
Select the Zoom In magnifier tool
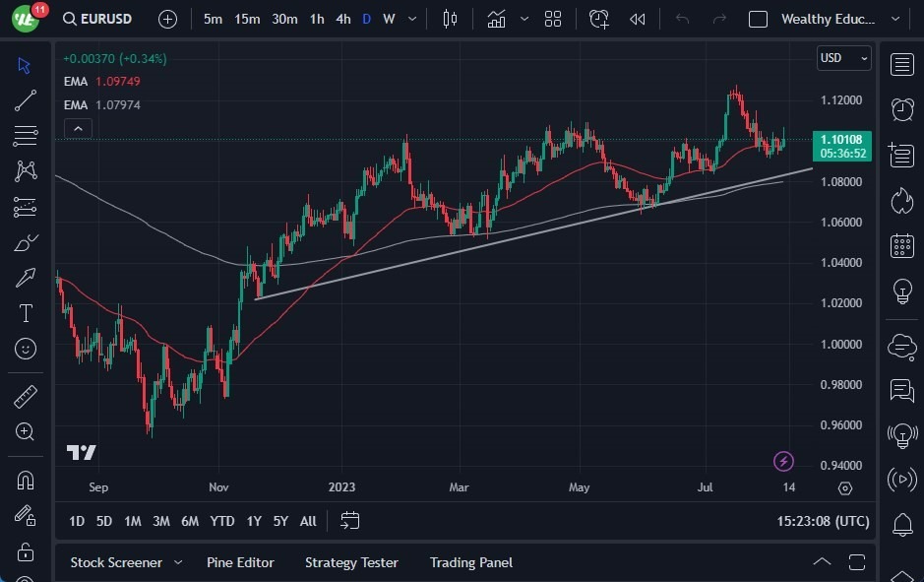tap(25, 431)
